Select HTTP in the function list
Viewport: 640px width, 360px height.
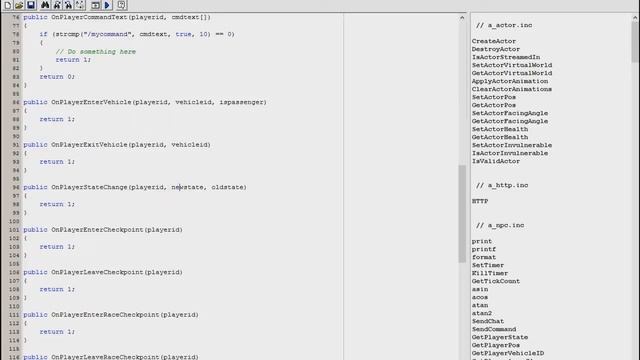[480, 201]
